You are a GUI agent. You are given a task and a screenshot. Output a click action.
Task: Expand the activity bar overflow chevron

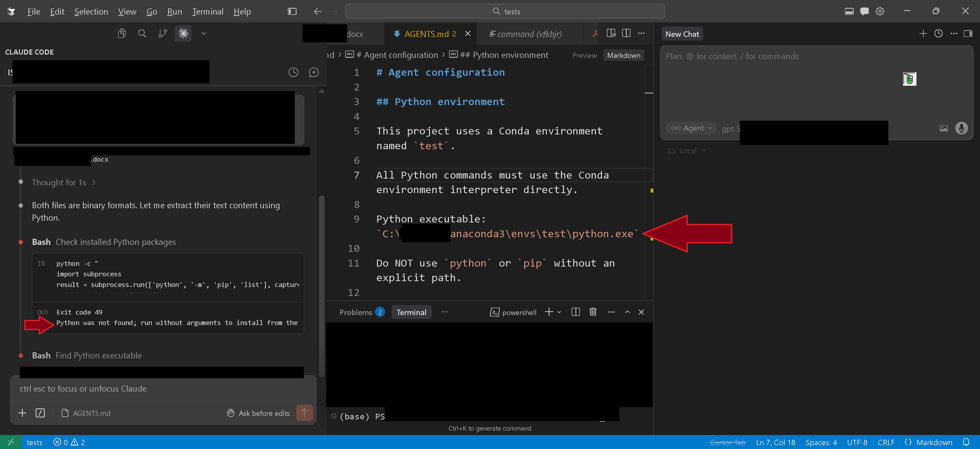(x=204, y=33)
